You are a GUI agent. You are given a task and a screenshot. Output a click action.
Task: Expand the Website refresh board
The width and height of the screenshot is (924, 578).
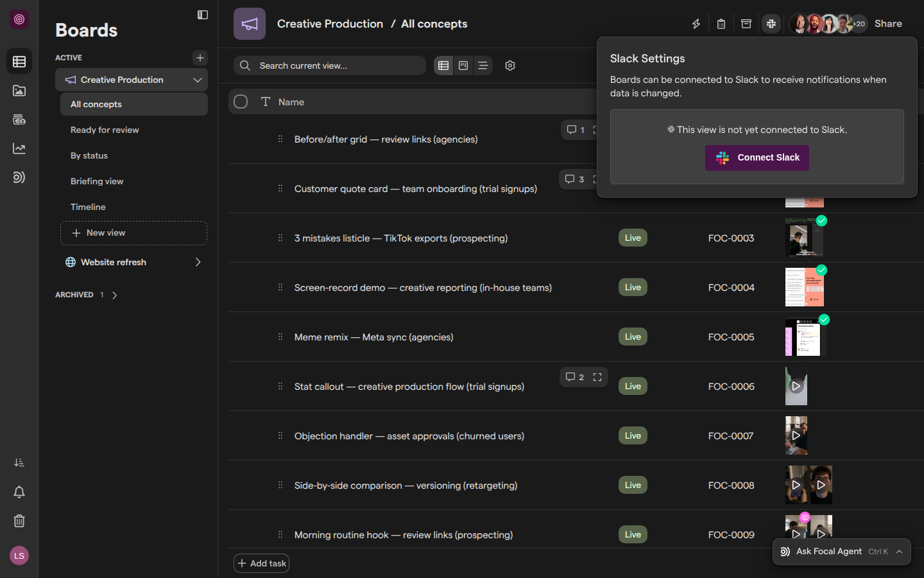coord(198,262)
